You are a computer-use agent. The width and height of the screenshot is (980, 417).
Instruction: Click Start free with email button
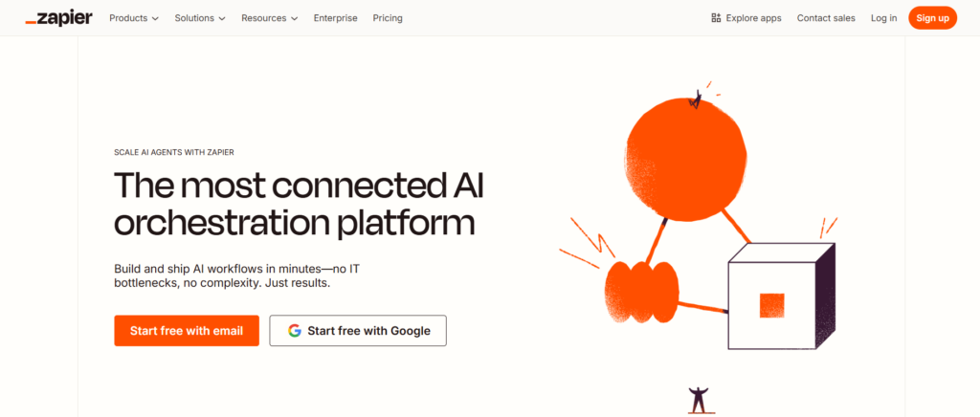(187, 331)
